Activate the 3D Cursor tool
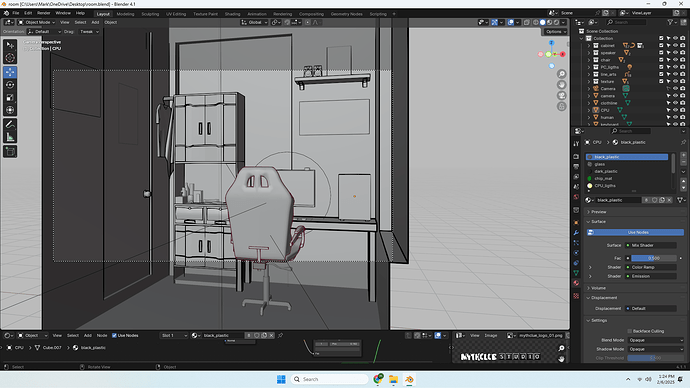This screenshot has width=690, height=390. [x=10, y=58]
